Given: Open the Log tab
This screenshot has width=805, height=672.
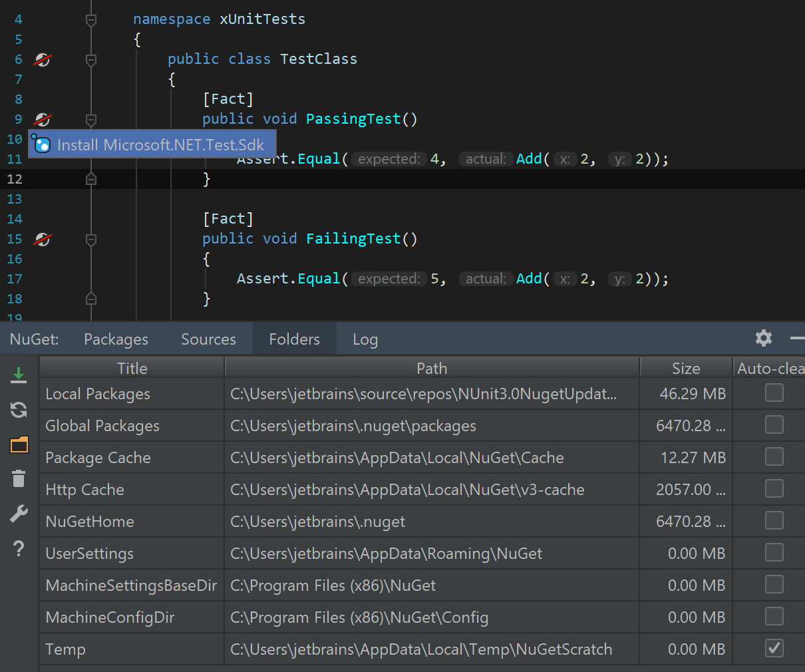Looking at the screenshot, I should [x=365, y=339].
